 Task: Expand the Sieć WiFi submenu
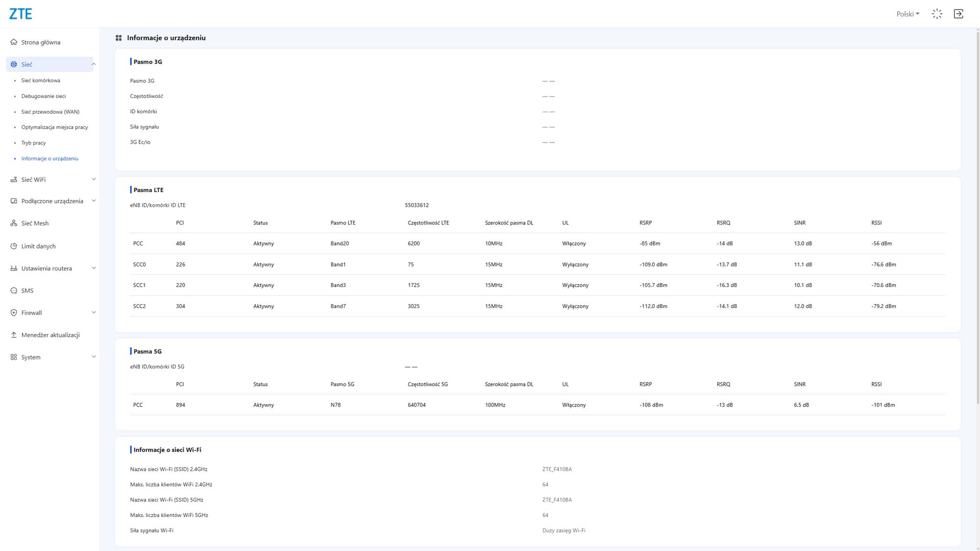click(94, 179)
